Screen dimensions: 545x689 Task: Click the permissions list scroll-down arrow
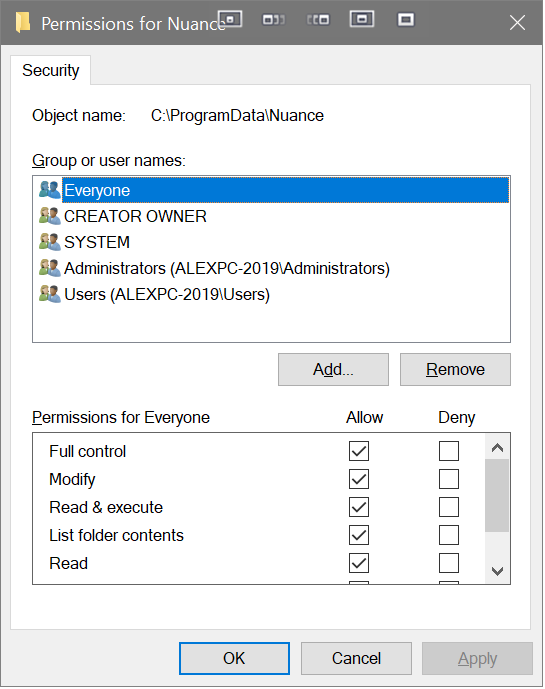point(497,571)
